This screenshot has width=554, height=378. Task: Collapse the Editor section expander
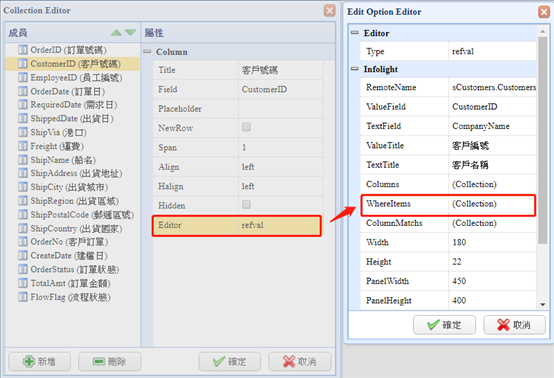pos(354,33)
